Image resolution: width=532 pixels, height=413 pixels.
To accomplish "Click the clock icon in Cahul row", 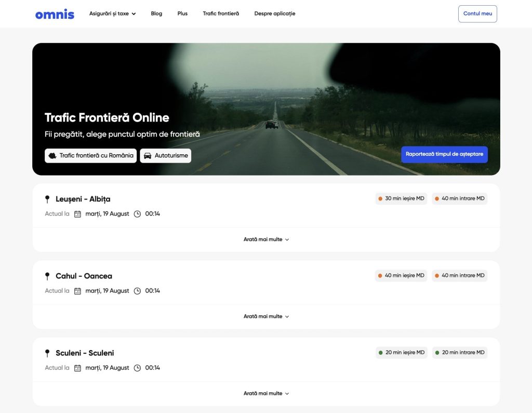I will tap(137, 291).
